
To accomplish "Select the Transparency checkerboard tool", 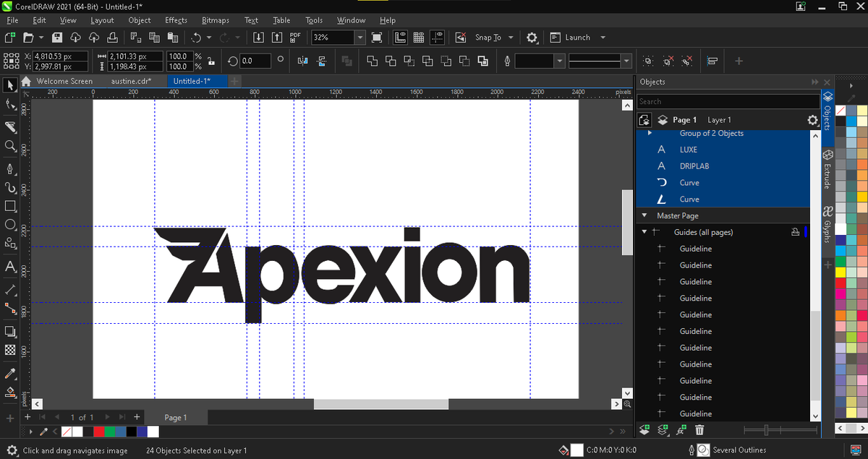I will coord(10,350).
